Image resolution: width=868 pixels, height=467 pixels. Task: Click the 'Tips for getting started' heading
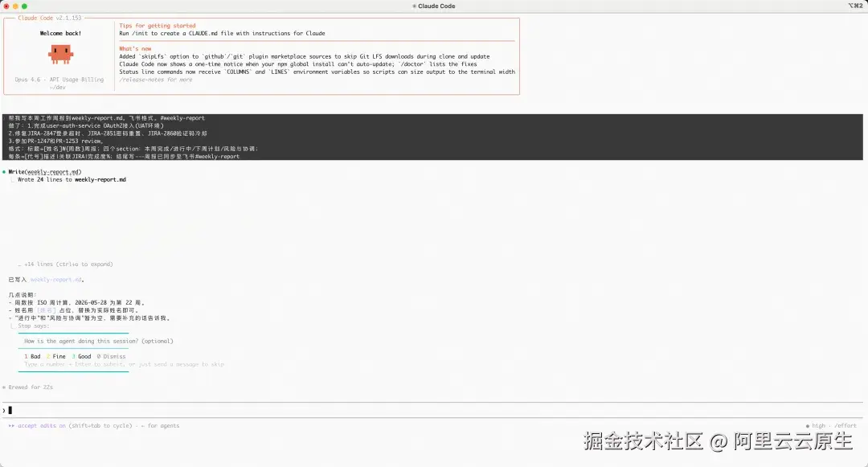158,26
